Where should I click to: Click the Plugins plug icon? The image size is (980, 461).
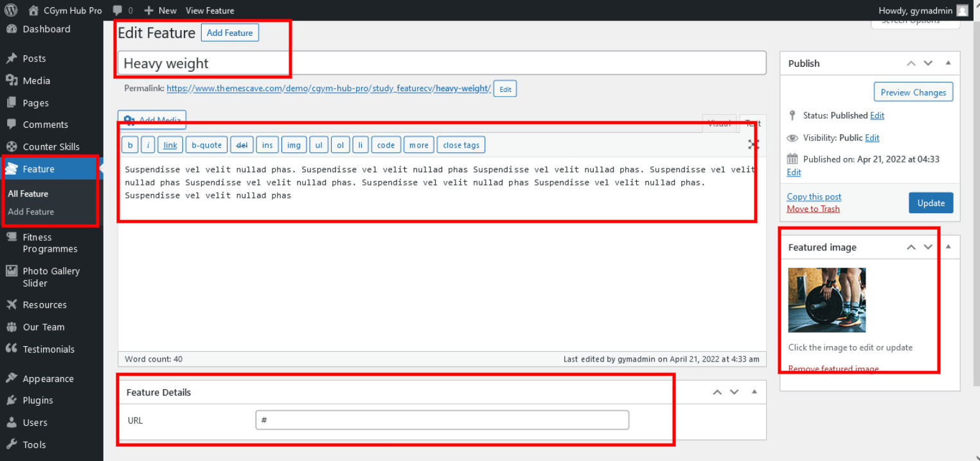[x=12, y=400]
